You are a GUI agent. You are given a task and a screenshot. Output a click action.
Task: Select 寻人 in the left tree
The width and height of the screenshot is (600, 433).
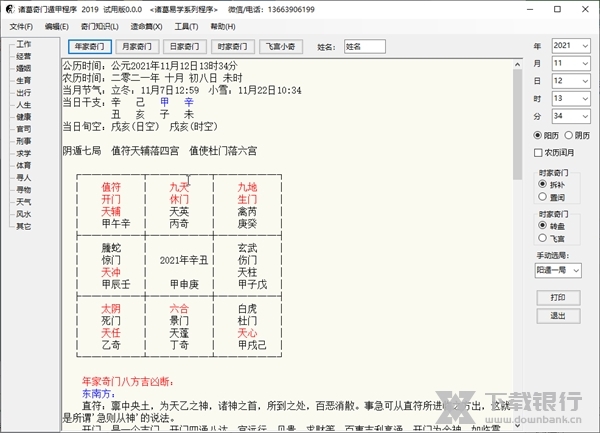(23, 177)
